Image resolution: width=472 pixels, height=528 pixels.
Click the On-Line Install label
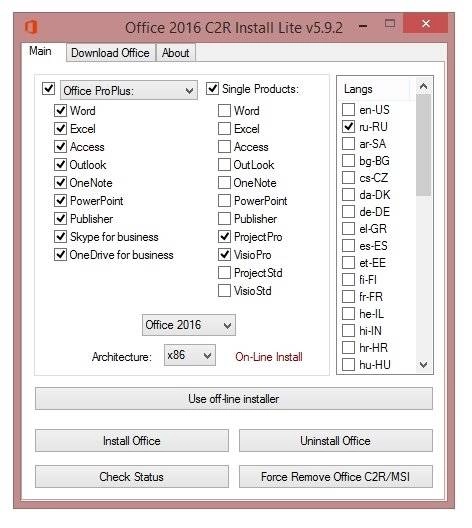pos(269,357)
